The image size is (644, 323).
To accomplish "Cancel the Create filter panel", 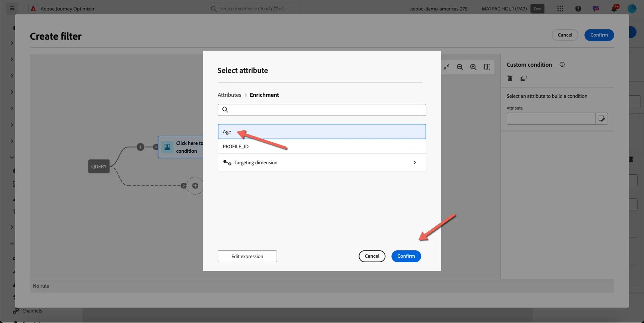I will tap(565, 35).
